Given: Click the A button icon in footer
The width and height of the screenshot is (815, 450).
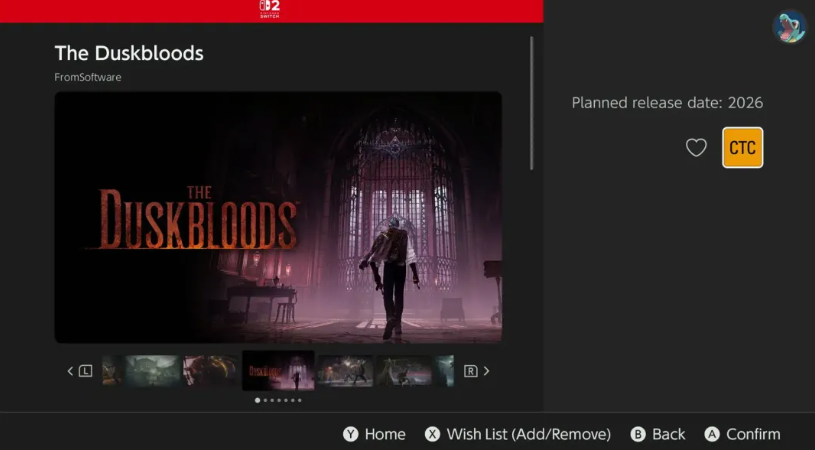Looking at the screenshot, I should click(x=712, y=434).
